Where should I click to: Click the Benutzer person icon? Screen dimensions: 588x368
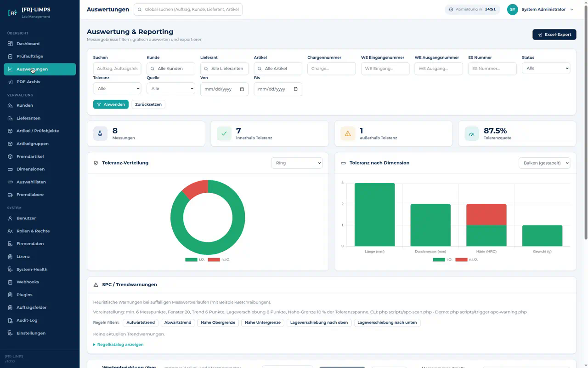pyautogui.click(x=10, y=218)
